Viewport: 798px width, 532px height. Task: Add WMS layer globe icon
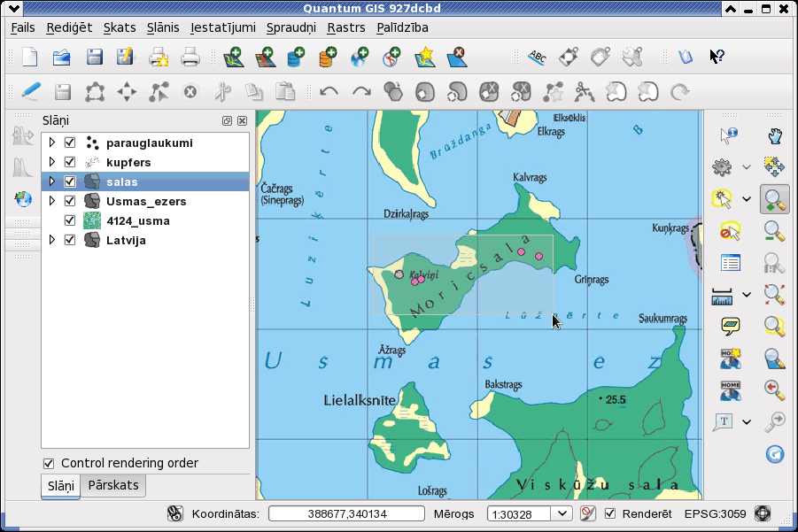pyautogui.click(x=360, y=57)
